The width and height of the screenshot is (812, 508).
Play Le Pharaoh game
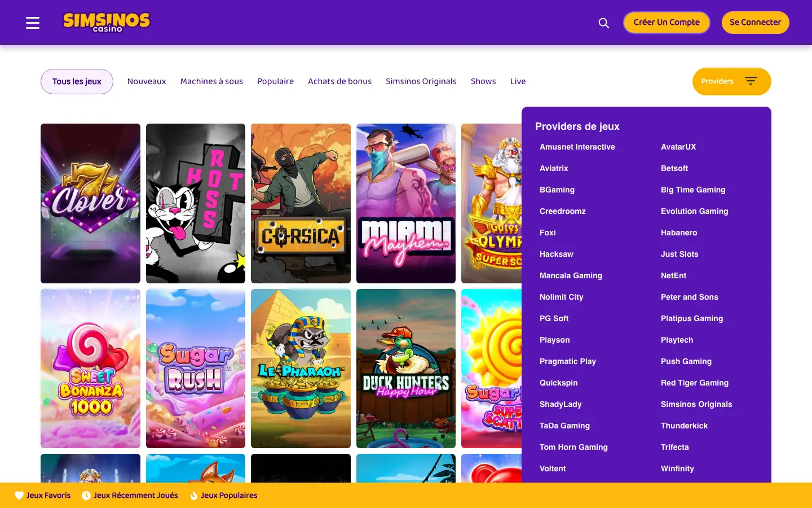click(301, 369)
